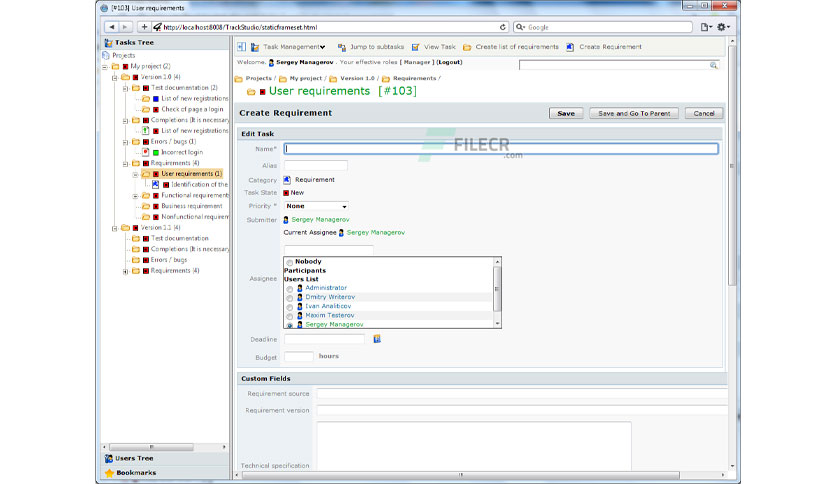Click Create Requirement menu item

610,47
